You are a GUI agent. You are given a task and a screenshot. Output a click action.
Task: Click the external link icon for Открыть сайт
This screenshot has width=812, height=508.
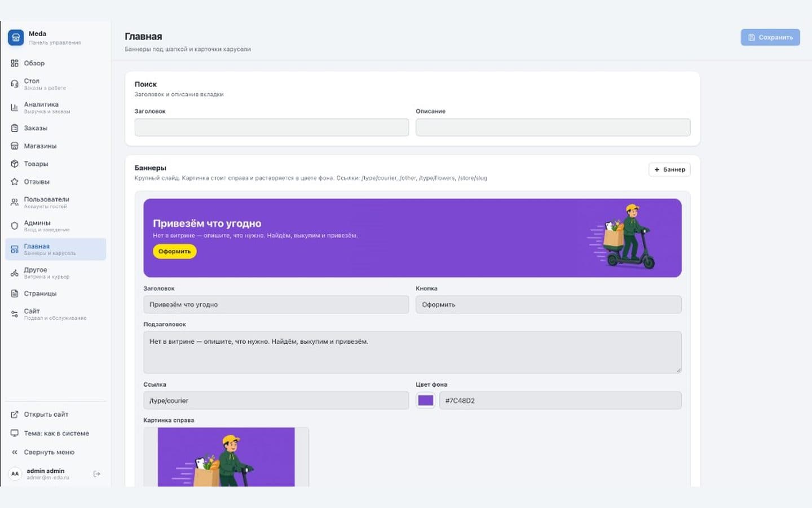[x=15, y=414]
